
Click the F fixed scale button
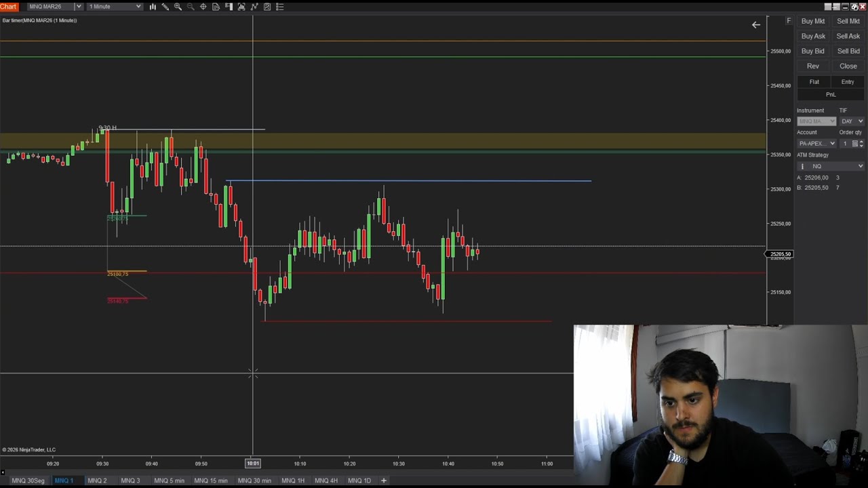pos(789,21)
